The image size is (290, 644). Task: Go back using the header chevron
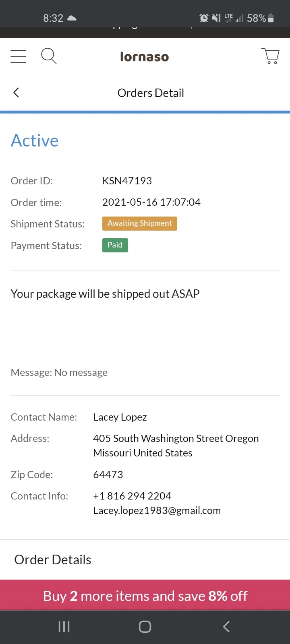[x=16, y=93]
